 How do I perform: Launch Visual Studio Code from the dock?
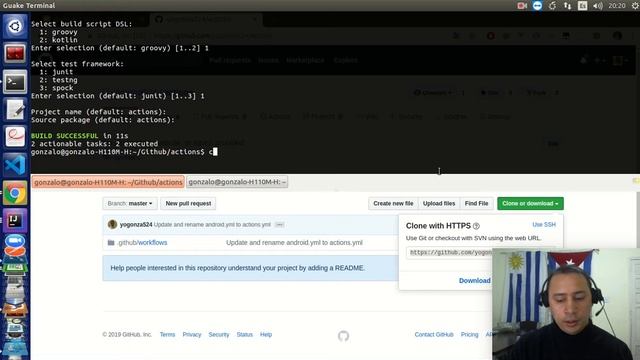click(x=15, y=165)
